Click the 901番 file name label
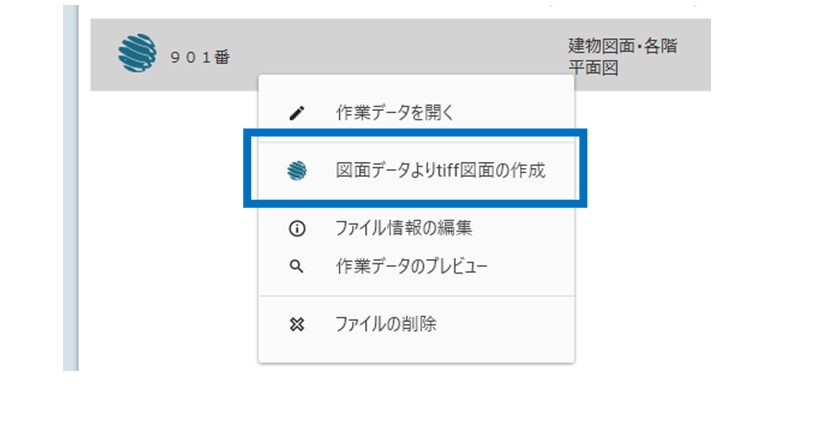This screenshot has width=827, height=427. pyautogui.click(x=200, y=57)
